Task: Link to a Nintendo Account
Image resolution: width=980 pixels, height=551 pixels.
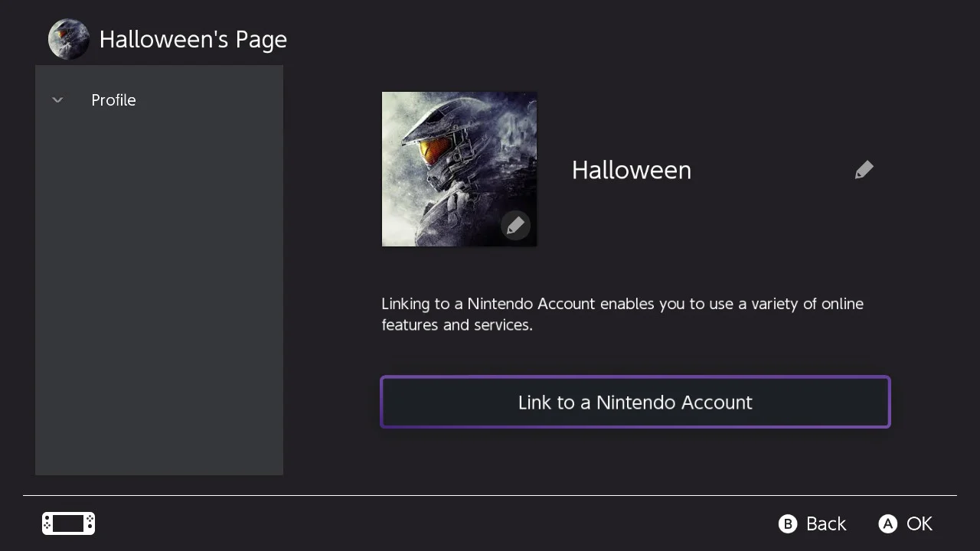Action: 635,402
